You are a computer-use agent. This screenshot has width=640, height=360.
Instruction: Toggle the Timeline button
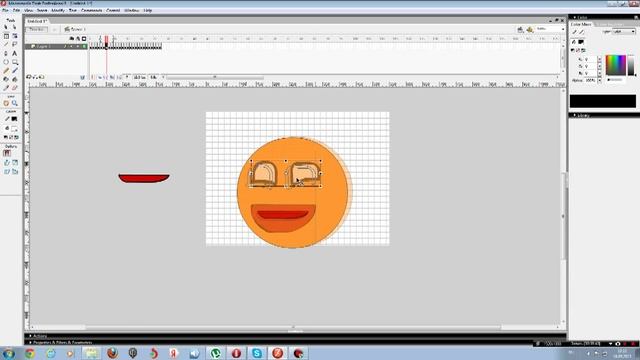pyautogui.click(x=37, y=29)
